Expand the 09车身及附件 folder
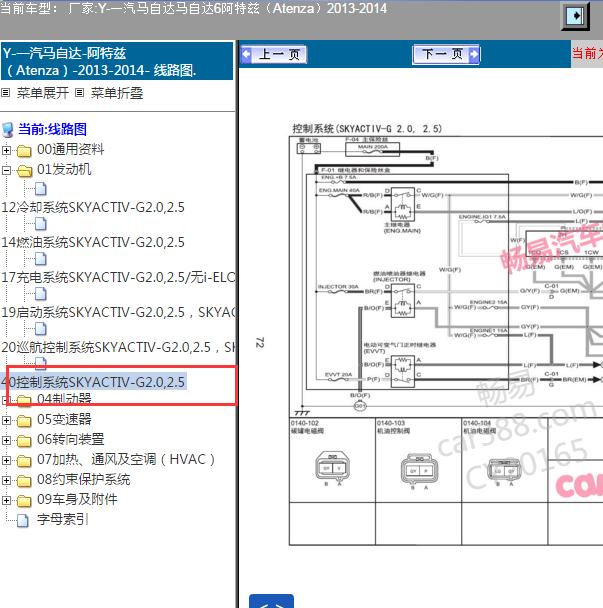Viewport: 603px width, 608px height. [6, 501]
